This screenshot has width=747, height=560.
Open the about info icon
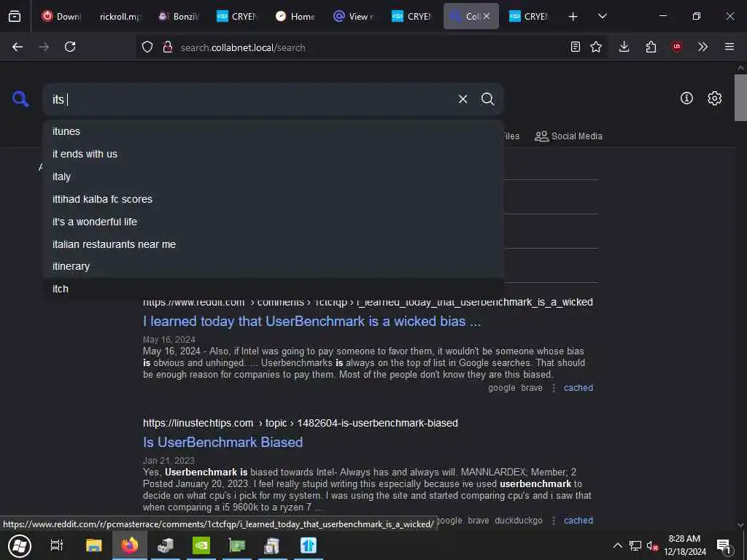686,98
